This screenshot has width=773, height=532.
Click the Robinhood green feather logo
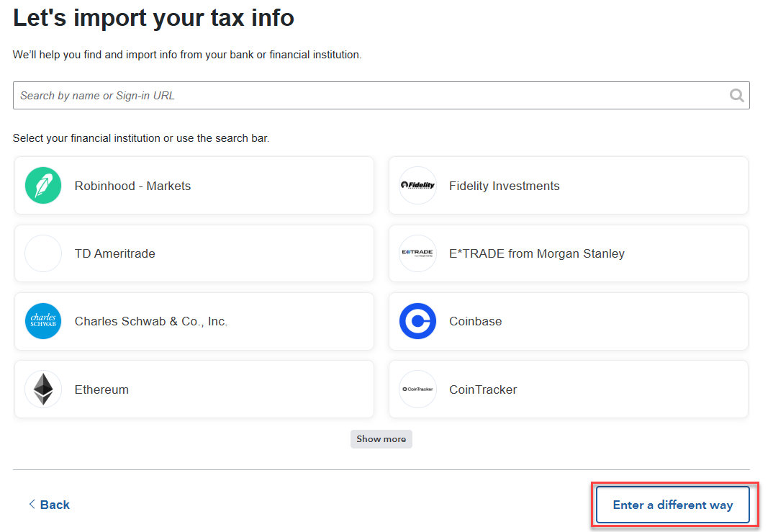43,186
